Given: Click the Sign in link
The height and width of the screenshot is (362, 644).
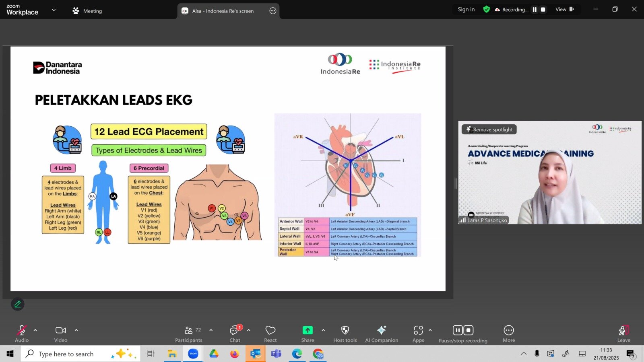Looking at the screenshot, I should click(466, 10).
